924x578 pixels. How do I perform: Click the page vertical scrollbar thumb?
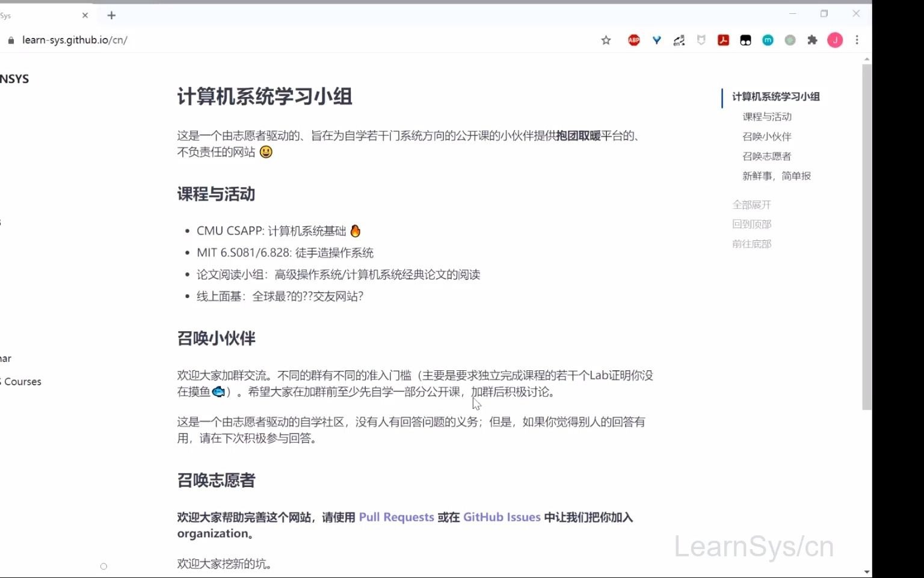(x=867, y=237)
